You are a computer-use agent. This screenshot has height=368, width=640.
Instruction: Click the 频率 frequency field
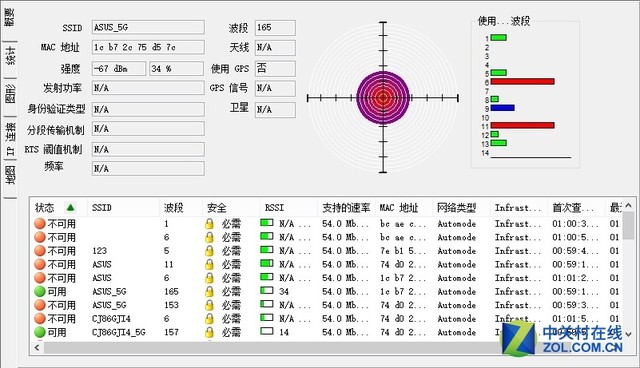click(148, 168)
